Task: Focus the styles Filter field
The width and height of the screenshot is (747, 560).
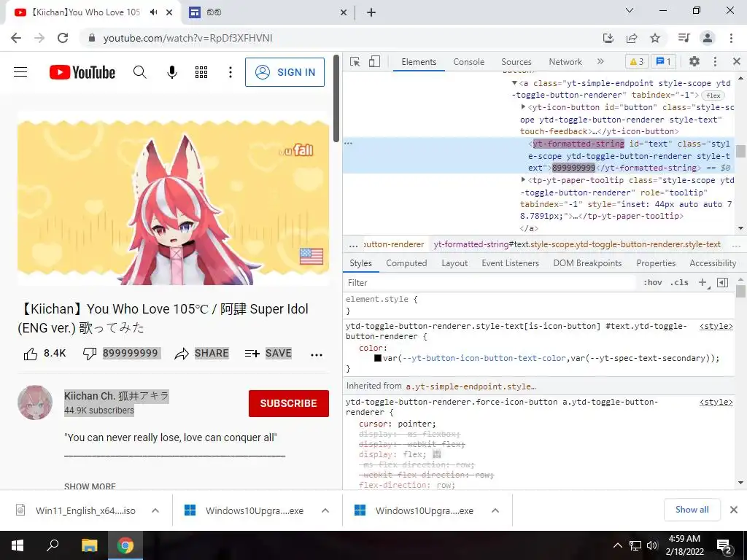Action: (489, 283)
